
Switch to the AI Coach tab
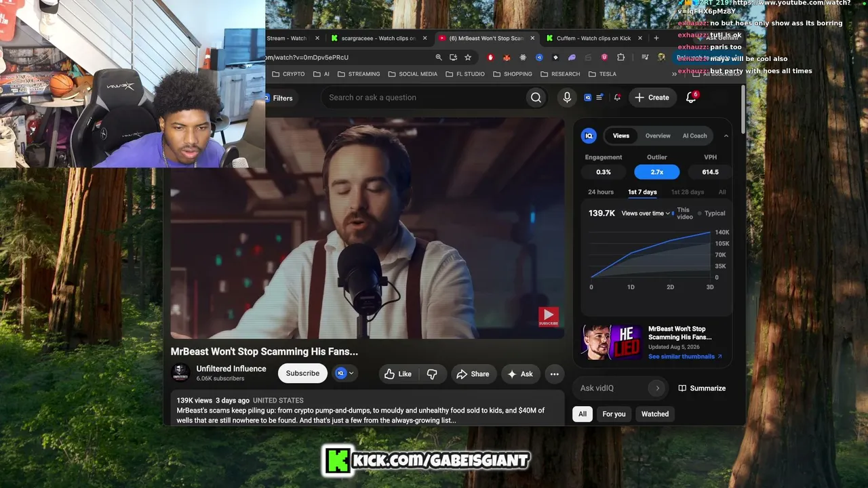(x=694, y=136)
